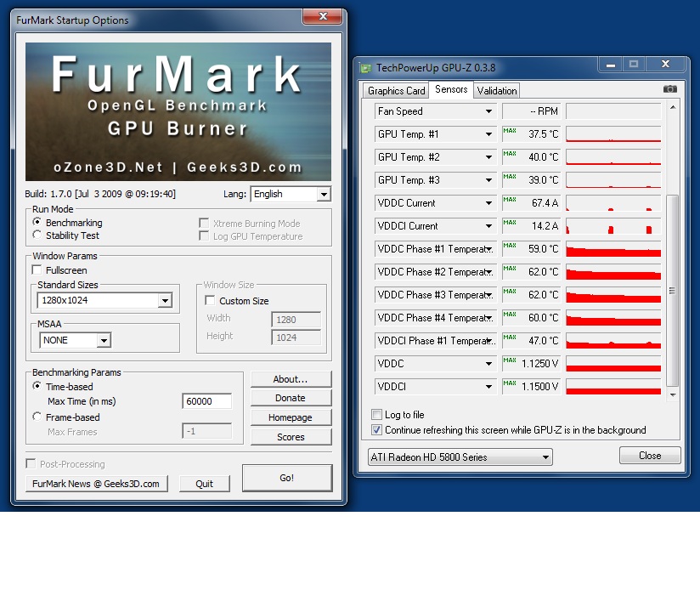Image resolution: width=700 pixels, height=607 pixels.
Task: Click the About... button
Action: coord(291,379)
